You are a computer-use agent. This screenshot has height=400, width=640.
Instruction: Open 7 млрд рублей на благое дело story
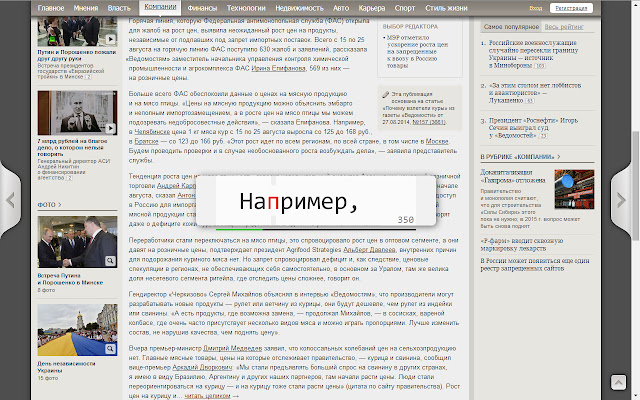pos(71,148)
